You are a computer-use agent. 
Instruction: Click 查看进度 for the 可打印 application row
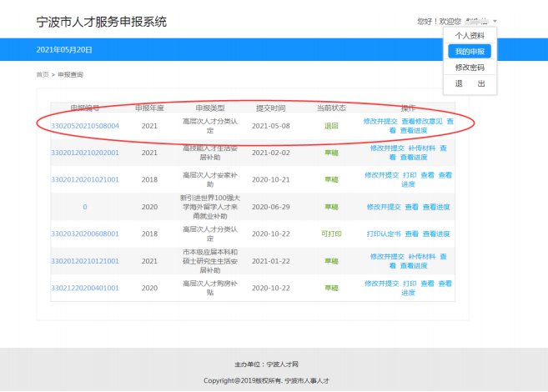[x=436, y=234]
